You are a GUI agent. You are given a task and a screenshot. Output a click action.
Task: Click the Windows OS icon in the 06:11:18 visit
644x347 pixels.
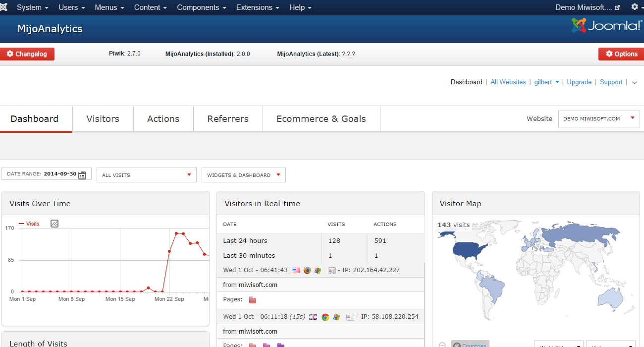336,317
